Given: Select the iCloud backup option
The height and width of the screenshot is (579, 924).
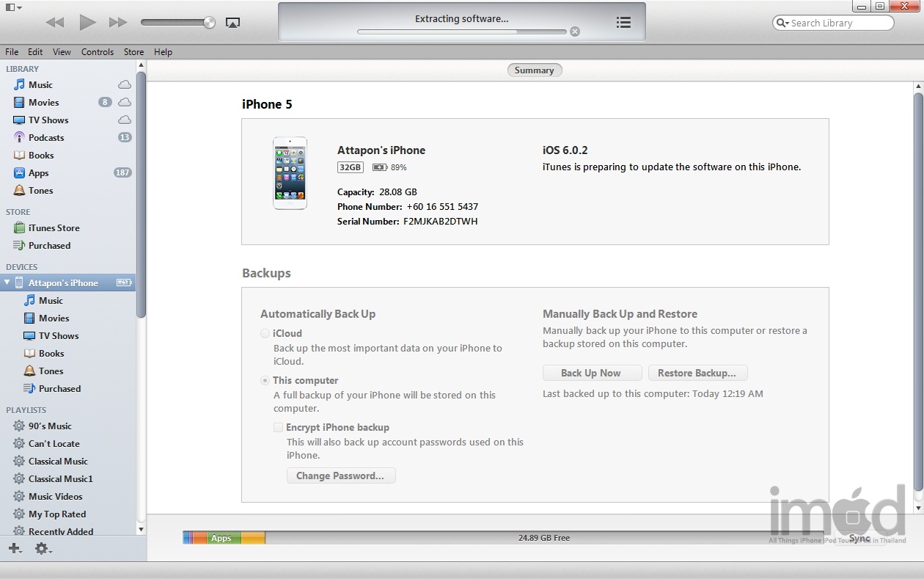Looking at the screenshot, I should pos(265,333).
